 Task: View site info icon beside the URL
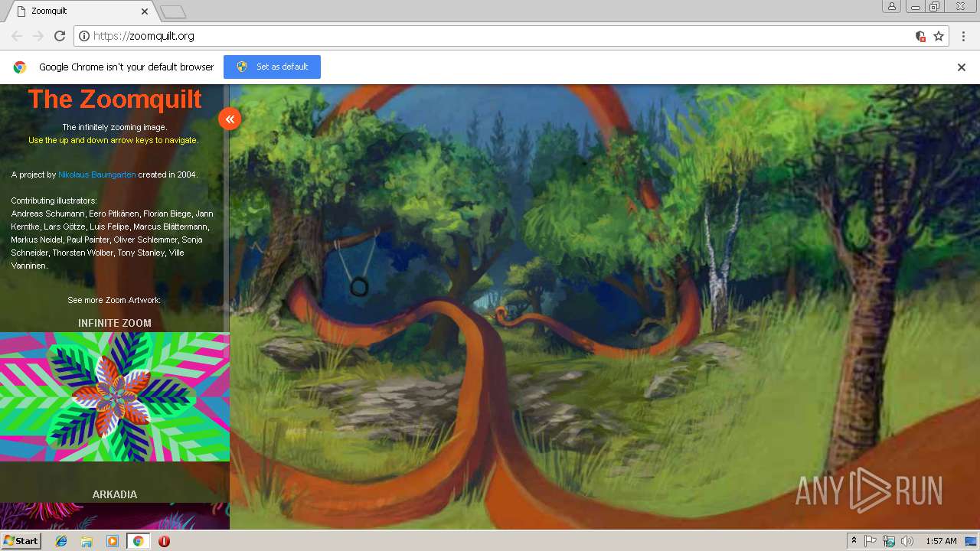point(84,36)
